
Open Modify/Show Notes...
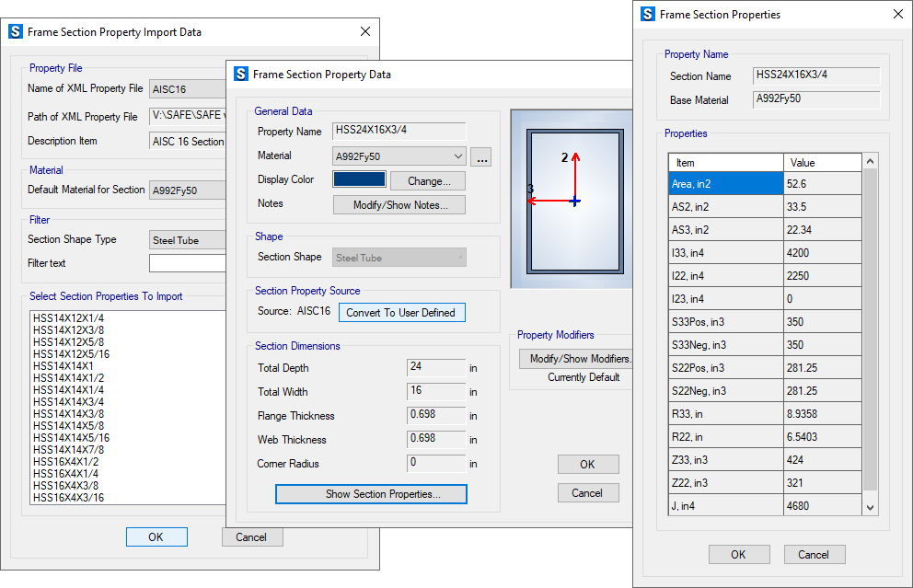point(399,205)
